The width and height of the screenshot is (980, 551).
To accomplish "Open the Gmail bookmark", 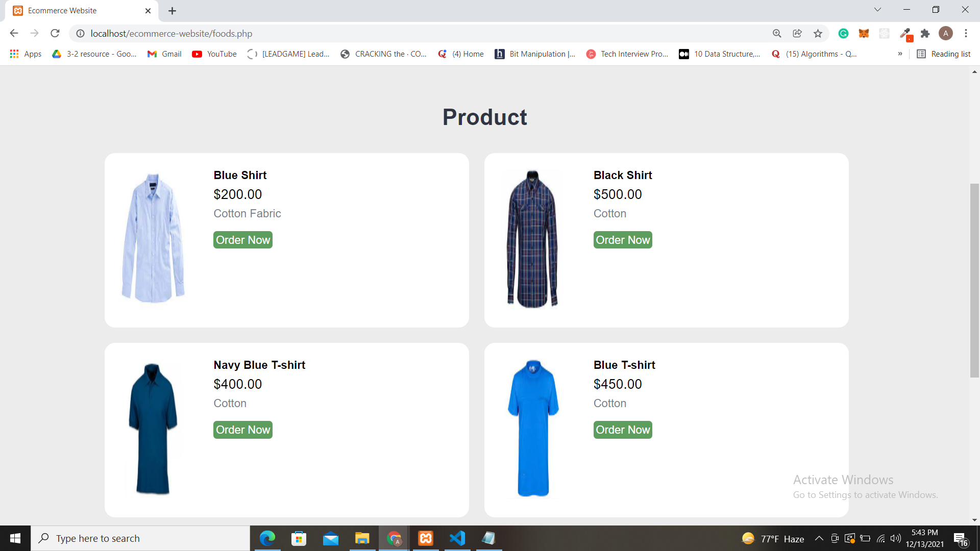I will 164,54.
